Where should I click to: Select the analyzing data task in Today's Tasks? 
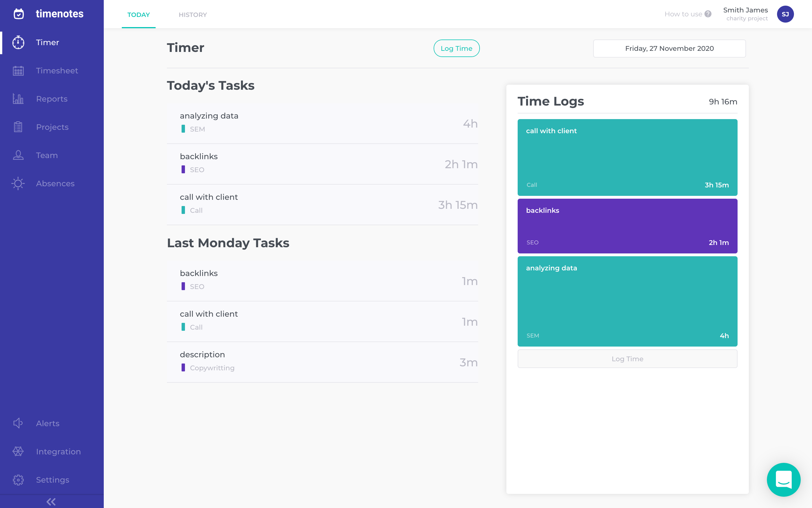coord(323,123)
